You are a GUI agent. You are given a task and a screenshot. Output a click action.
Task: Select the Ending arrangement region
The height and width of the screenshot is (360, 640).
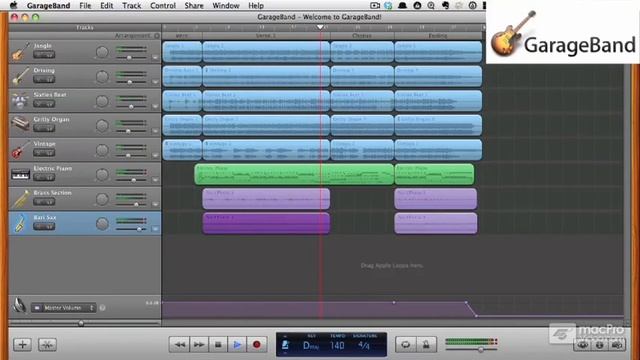[438, 36]
